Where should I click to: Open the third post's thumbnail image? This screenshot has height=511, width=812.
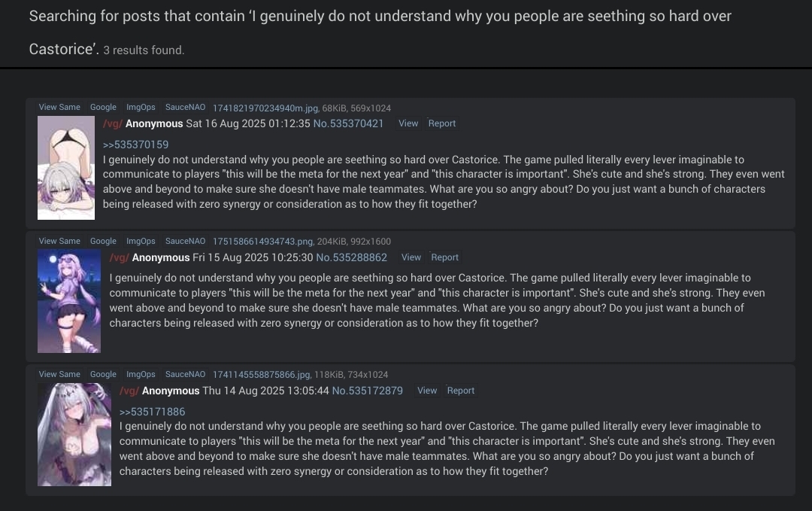click(x=74, y=434)
